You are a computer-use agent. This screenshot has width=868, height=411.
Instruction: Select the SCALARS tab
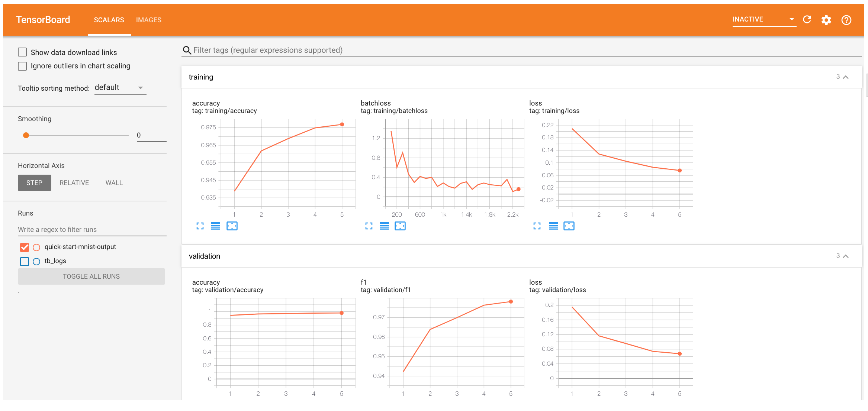coord(109,20)
